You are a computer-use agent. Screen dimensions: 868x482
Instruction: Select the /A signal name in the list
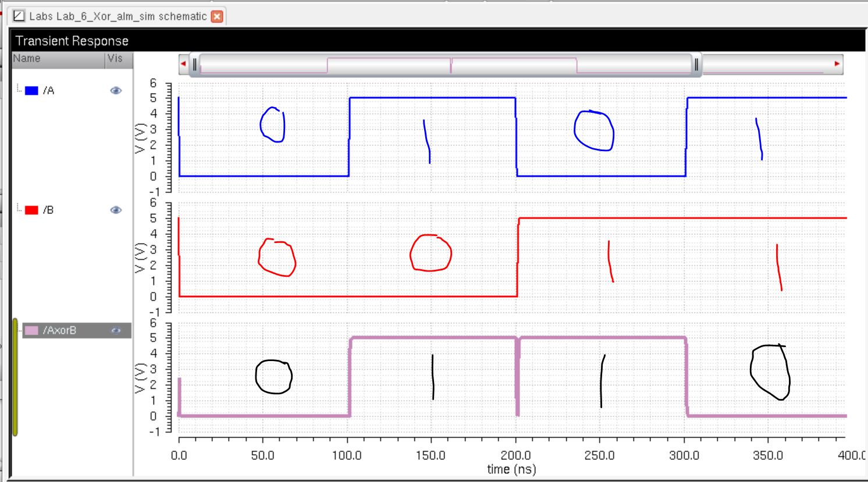49,90
